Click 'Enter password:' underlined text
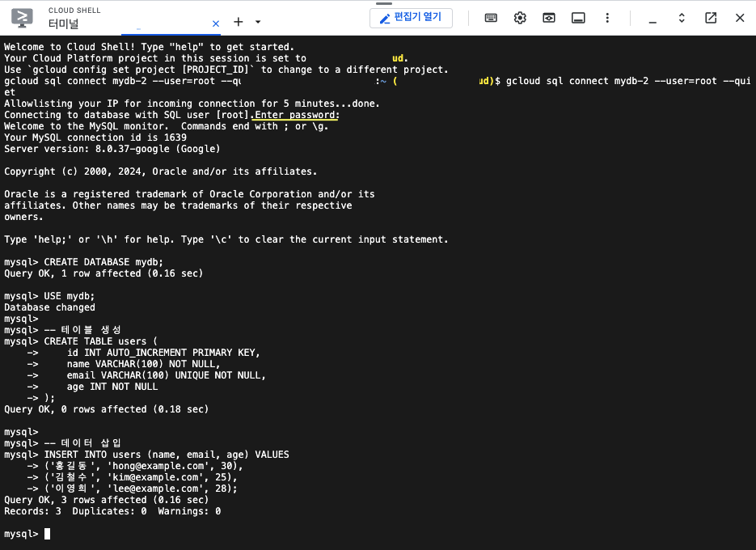 [297, 115]
